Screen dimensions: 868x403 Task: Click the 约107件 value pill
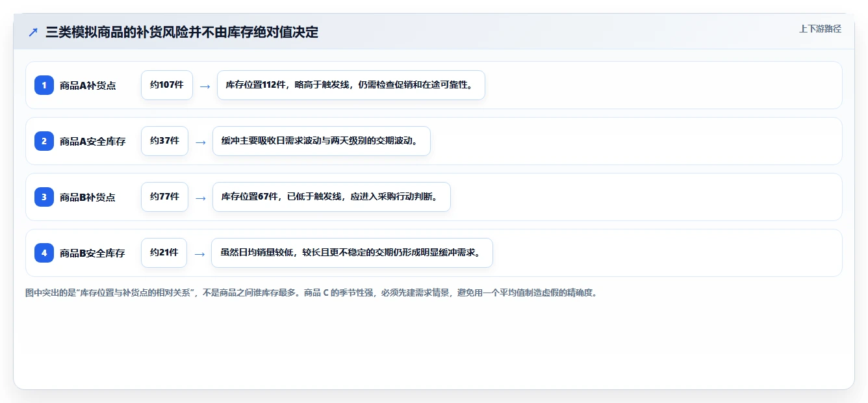point(167,85)
